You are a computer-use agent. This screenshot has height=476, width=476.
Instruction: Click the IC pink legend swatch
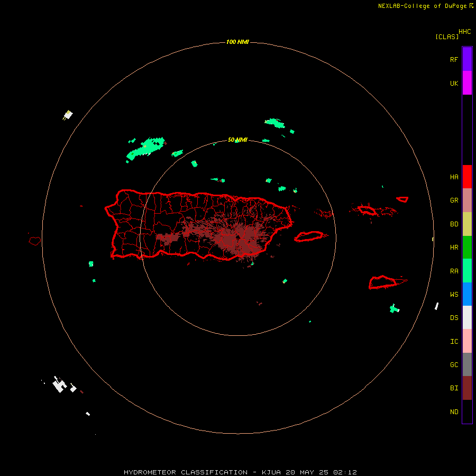tap(467, 341)
